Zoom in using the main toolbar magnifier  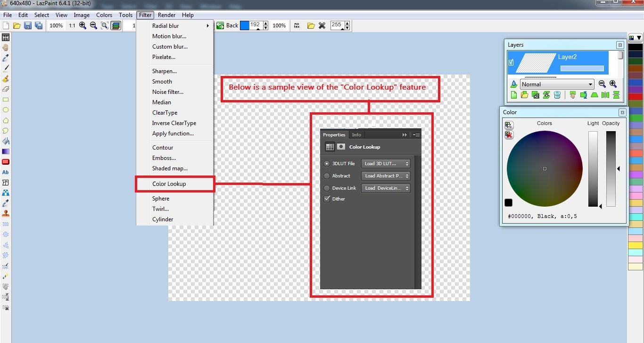[83, 25]
